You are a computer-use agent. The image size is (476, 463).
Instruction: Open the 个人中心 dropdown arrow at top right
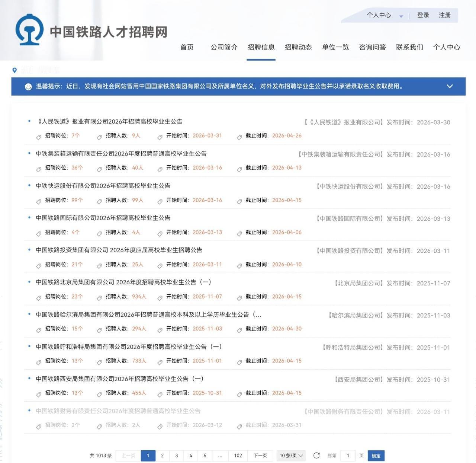coord(401,16)
